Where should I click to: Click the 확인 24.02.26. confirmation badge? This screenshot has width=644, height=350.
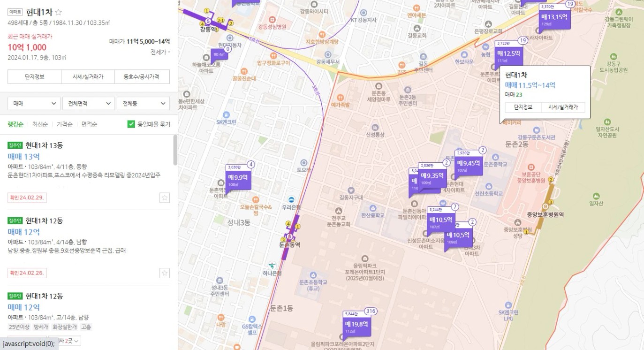(27, 273)
